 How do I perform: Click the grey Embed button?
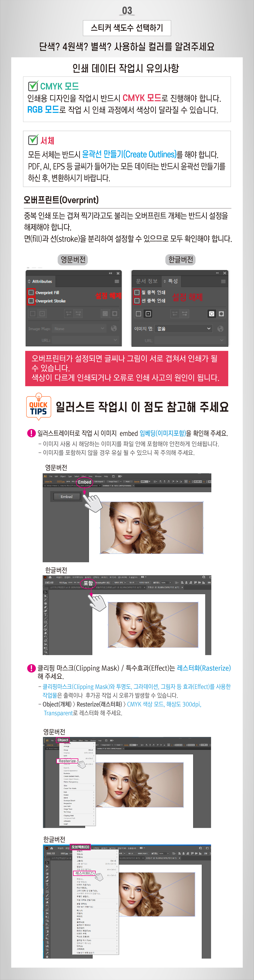[66, 496]
